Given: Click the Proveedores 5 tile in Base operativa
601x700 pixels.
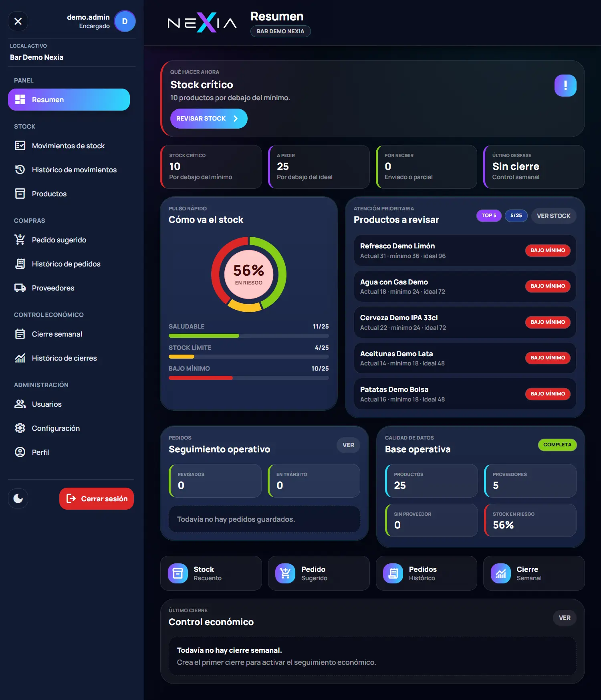Looking at the screenshot, I should [x=530, y=480].
